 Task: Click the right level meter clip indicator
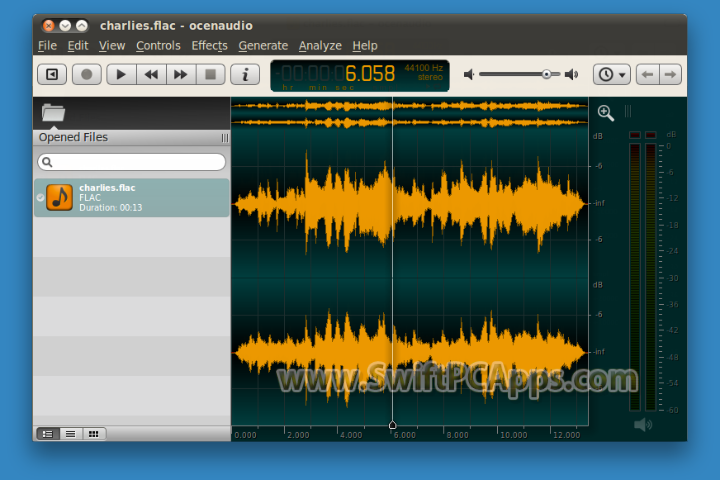click(x=651, y=135)
